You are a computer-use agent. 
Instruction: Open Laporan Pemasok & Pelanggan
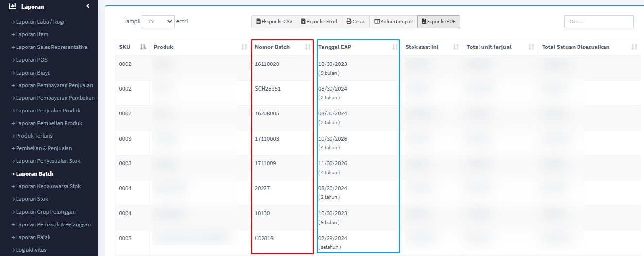click(51, 224)
